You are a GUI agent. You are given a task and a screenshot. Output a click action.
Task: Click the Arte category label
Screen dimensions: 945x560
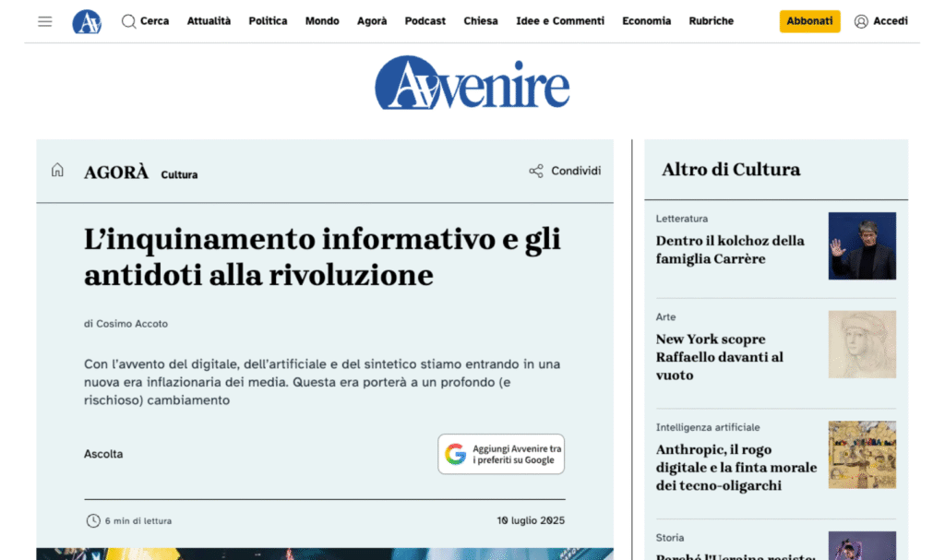pyautogui.click(x=665, y=317)
